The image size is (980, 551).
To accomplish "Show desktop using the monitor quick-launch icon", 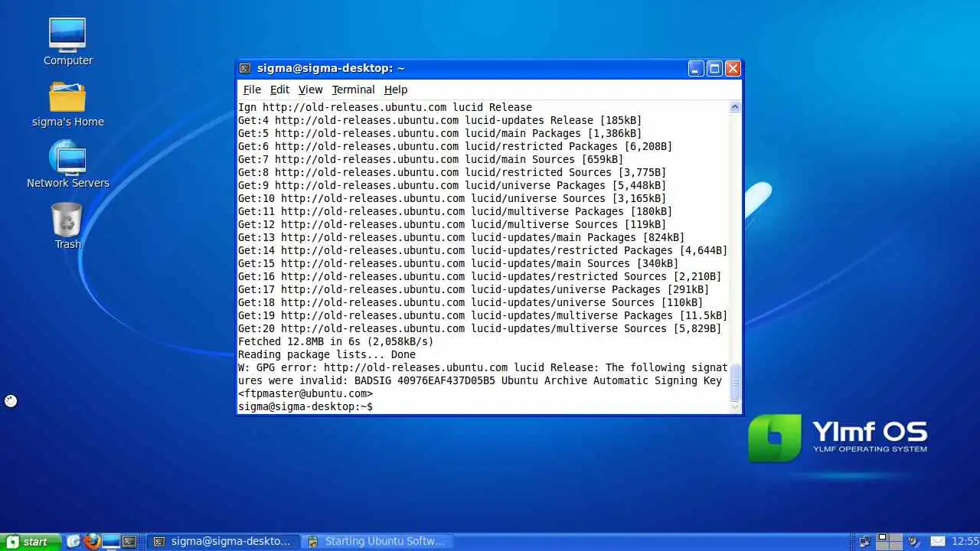I will [x=111, y=541].
